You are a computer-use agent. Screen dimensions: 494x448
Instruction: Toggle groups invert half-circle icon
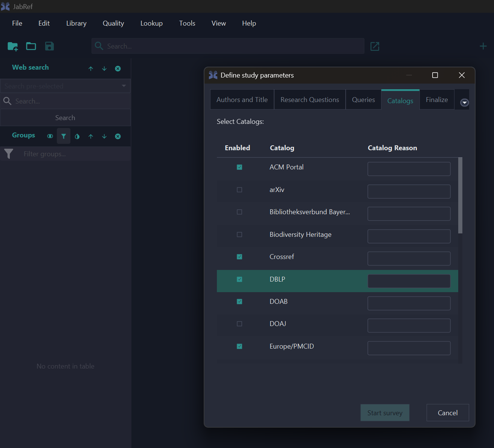77,136
